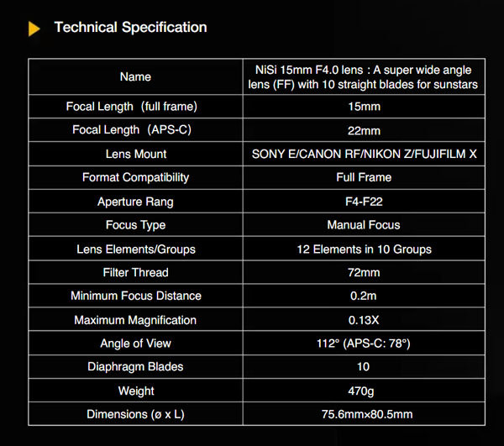
Task: Select the F4-F22 aperture value
Action: (364, 202)
